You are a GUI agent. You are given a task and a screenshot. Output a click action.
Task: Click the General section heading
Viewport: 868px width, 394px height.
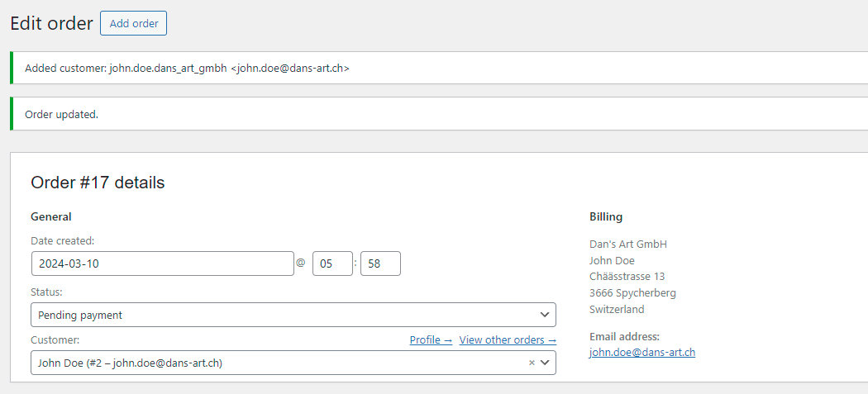[x=51, y=217]
